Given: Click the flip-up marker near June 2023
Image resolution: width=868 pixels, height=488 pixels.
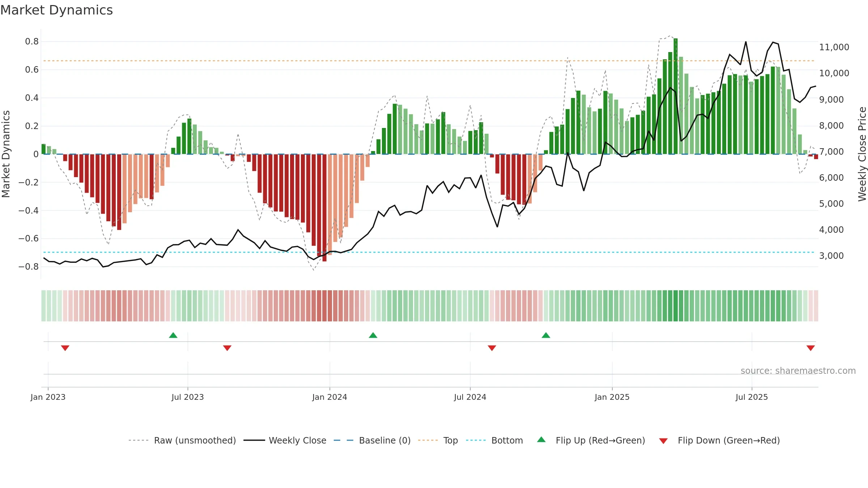Looking at the screenshot, I should point(173,335).
